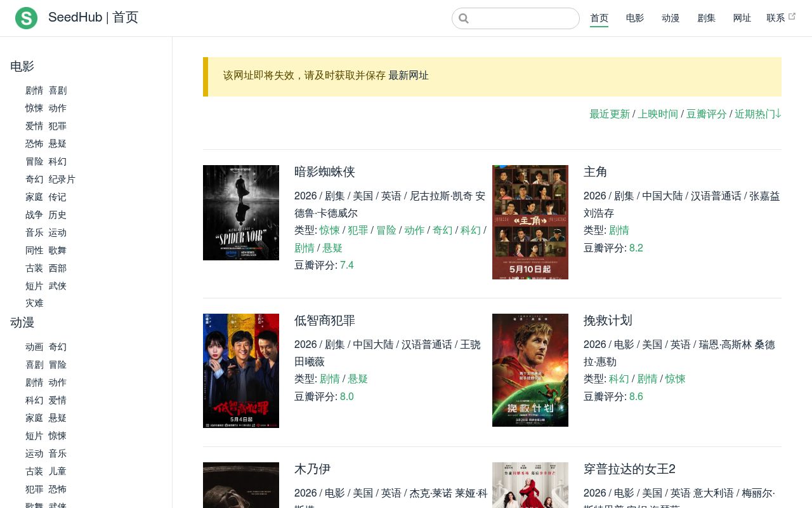Sort by 上映时间
Screen dimensions: 812x508
[658, 114]
